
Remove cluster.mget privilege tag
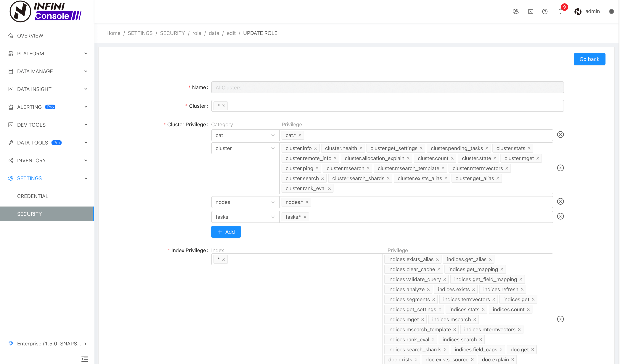(x=538, y=158)
